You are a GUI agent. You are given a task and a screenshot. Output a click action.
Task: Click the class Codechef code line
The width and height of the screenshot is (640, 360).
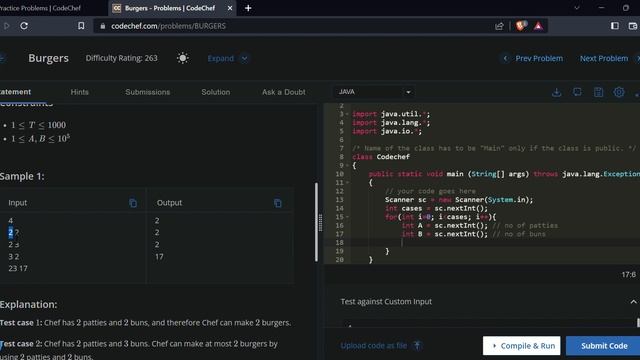(x=381, y=157)
